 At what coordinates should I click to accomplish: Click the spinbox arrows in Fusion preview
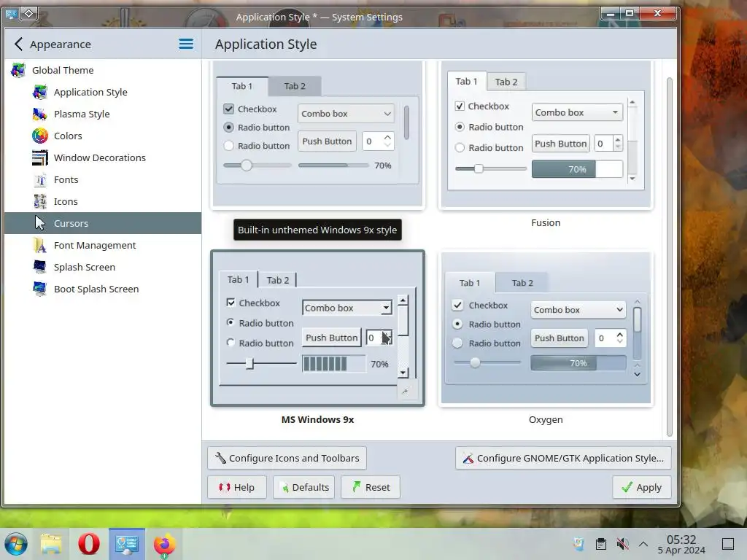point(618,144)
